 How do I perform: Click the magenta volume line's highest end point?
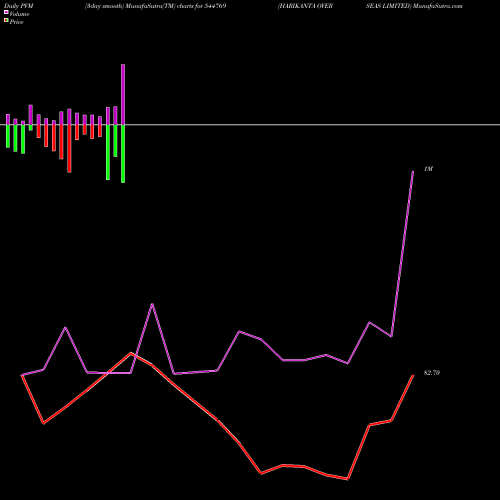click(x=413, y=172)
